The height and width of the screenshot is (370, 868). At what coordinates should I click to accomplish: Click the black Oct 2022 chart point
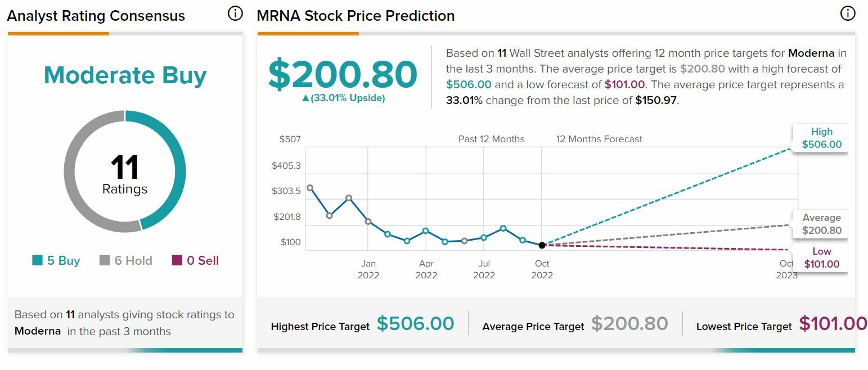coord(542,245)
